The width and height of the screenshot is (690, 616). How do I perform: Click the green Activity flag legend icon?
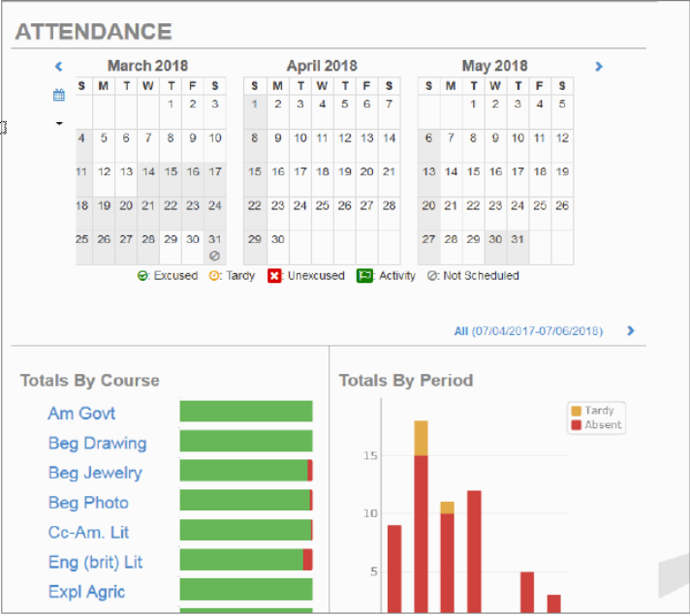click(x=364, y=276)
